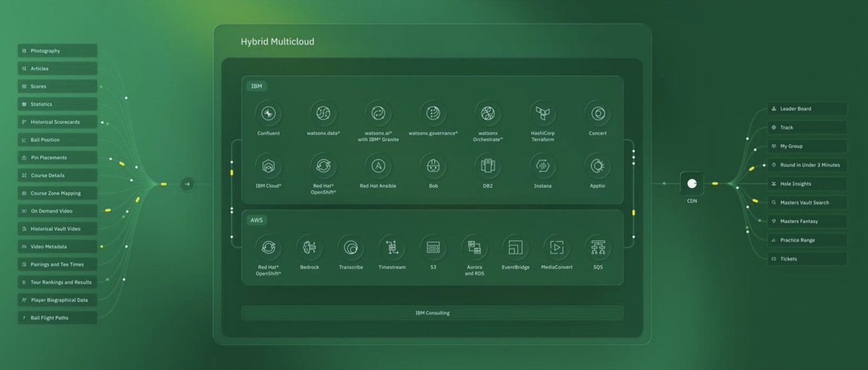Open the S3 icon
The width and height of the screenshot is (868, 370).
click(433, 247)
